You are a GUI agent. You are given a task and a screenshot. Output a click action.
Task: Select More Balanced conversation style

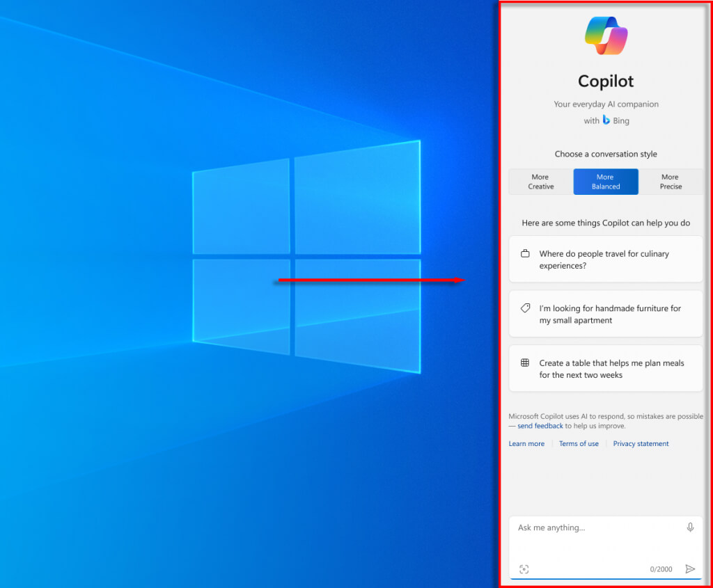click(x=606, y=182)
